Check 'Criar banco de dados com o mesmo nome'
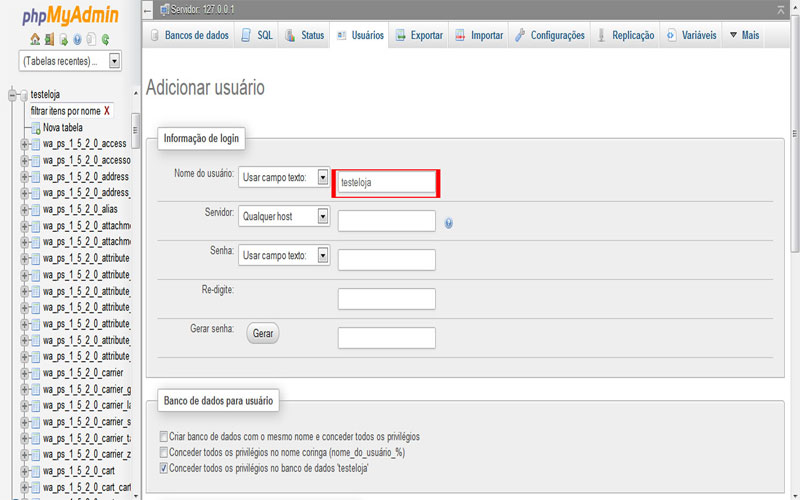The width and height of the screenshot is (800, 500). pyautogui.click(x=163, y=437)
